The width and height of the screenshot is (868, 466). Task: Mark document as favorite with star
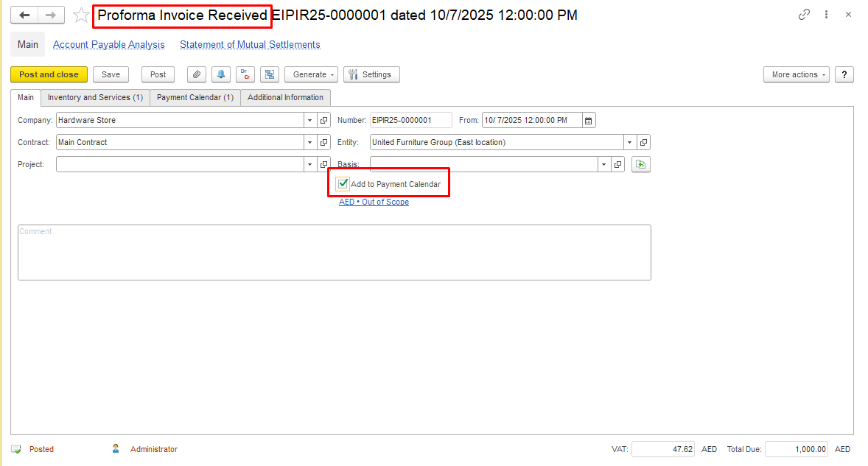coord(81,15)
